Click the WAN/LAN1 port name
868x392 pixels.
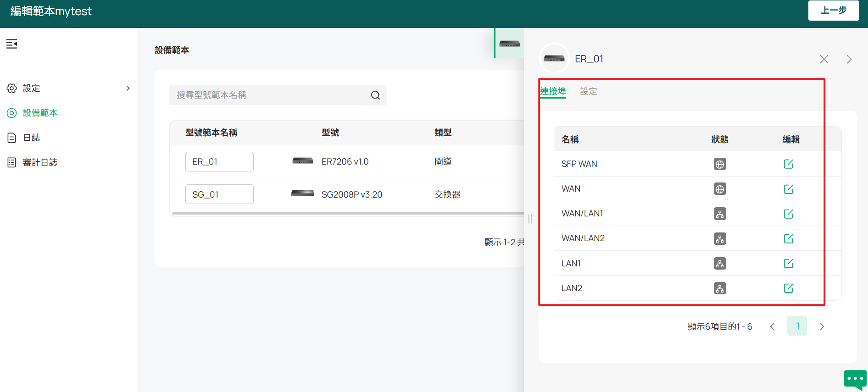[x=582, y=214]
